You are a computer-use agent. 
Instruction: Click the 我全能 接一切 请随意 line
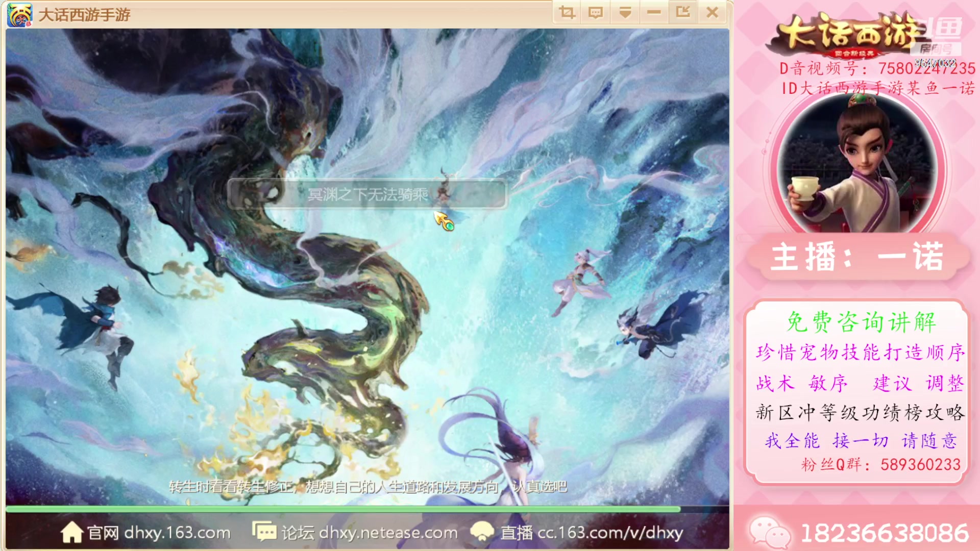coord(861,440)
